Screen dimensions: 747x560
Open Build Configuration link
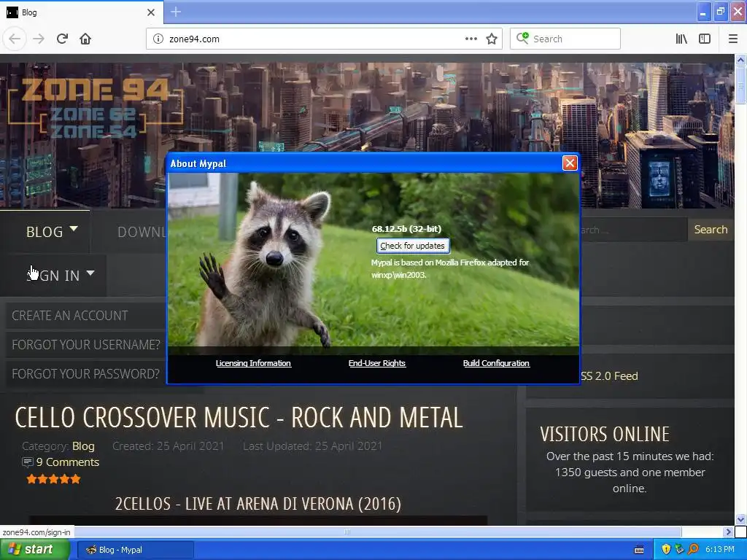coord(496,363)
